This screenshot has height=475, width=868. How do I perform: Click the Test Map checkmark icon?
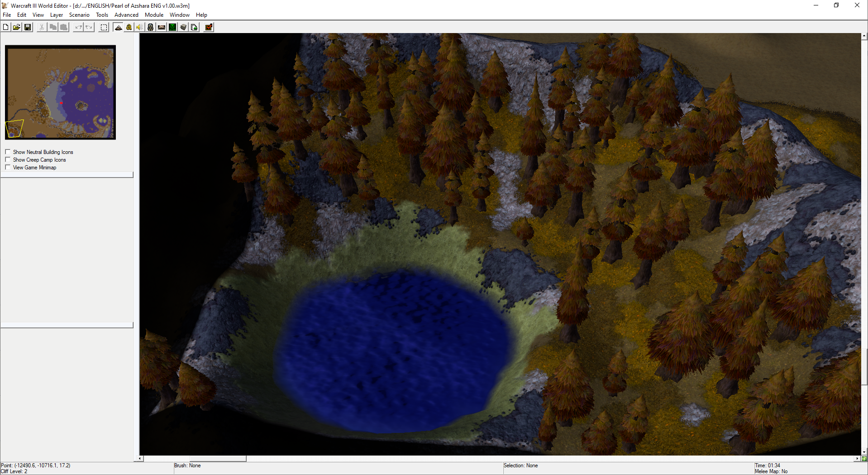click(209, 27)
